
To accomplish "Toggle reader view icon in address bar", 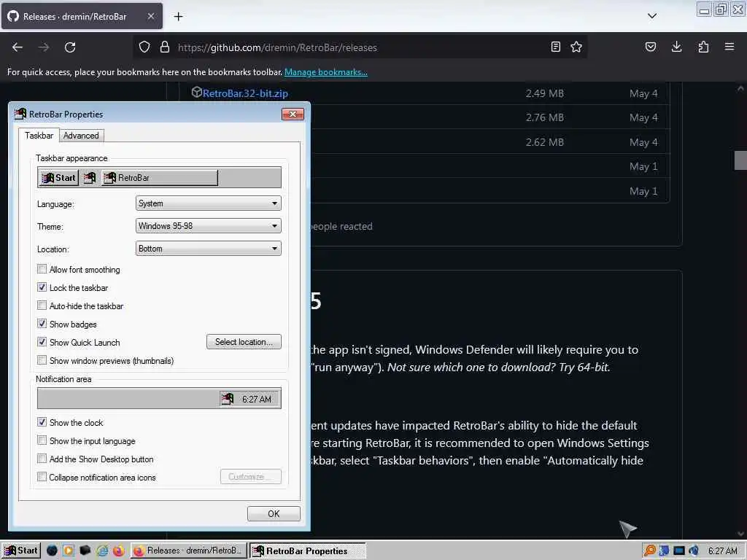I will click(555, 47).
